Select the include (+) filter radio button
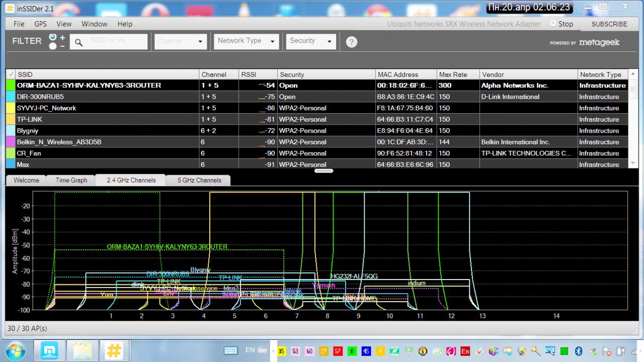 53,38
